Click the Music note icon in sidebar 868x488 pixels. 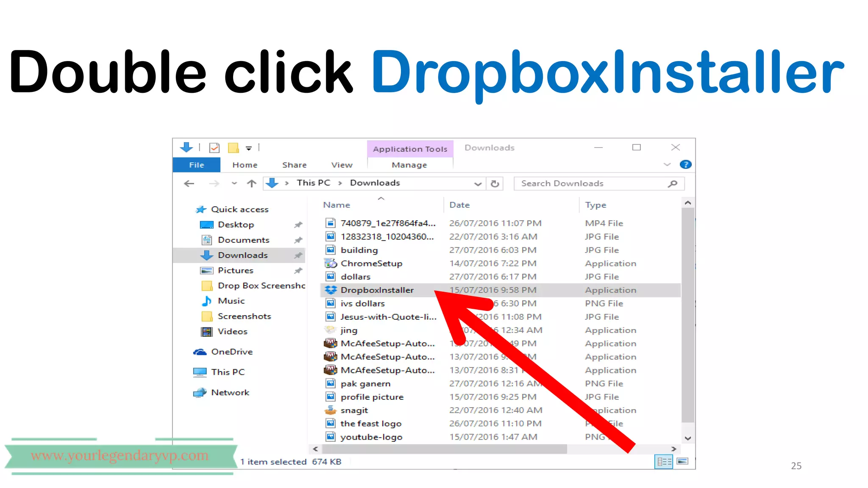(207, 301)
